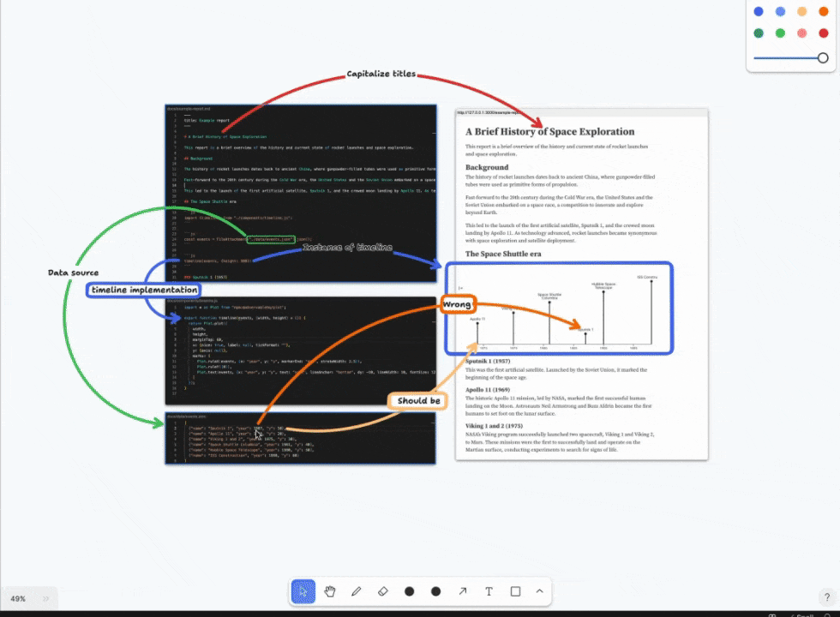Select the Rectangle shape tool
Image resolution: width=840 pixels, height=617 pixels.
pos(515,591)
